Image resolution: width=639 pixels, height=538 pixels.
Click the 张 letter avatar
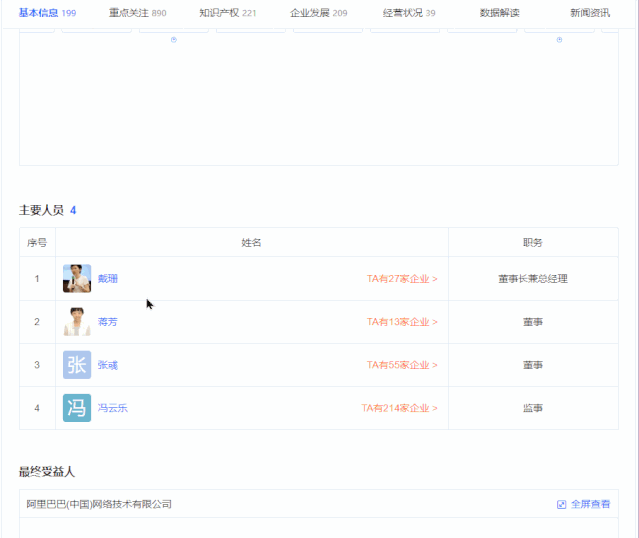click(77, 365)
